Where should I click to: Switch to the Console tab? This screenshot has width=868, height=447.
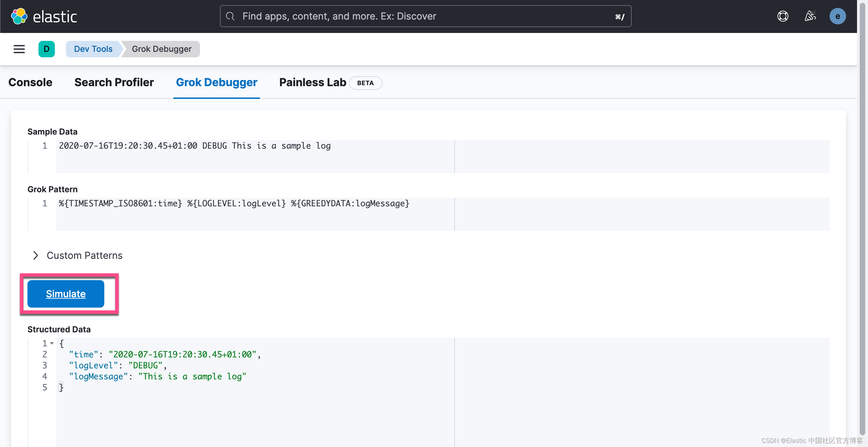[x=31, y=82]
